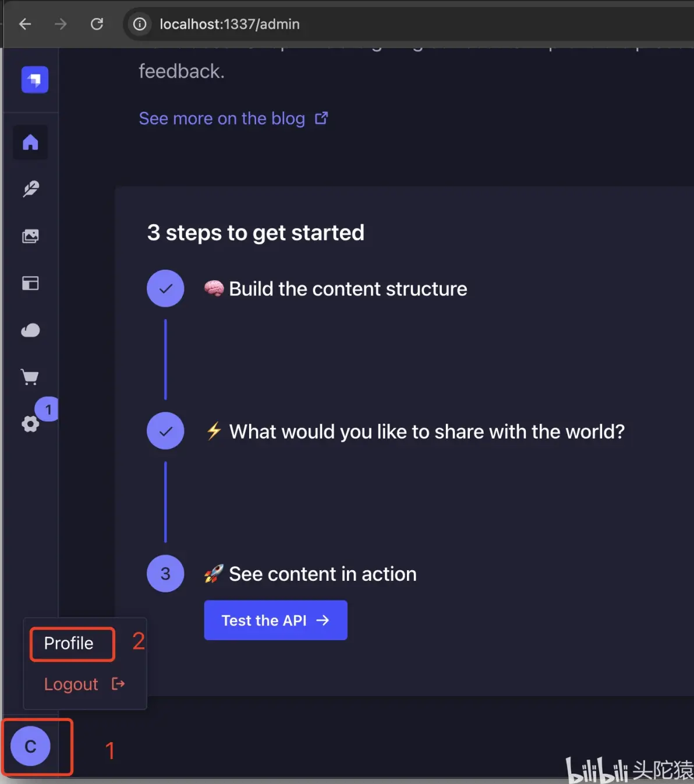The height and width of the screenshot is (784, 694).
Task: Click the site information icon
Action: (x=140, y=24)
